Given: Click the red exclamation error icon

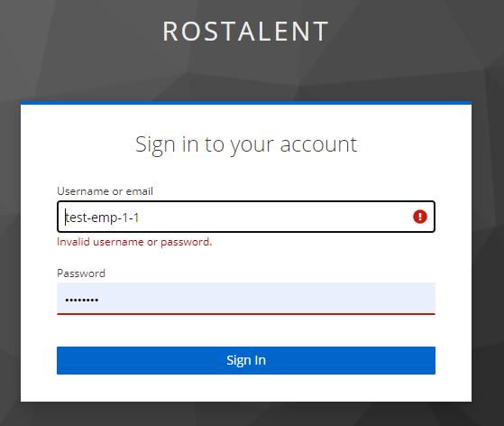Looking at the screenshot, I should click(x=420, y=217).
